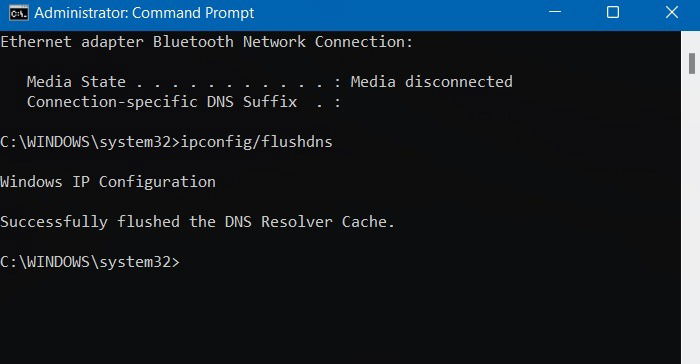Click the word 'Configuration' in the output

point(157,182)
